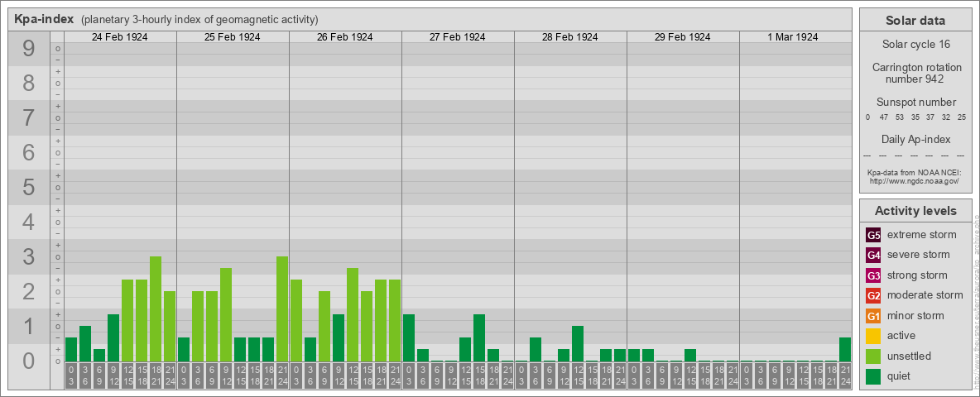Click the 0-3 bar on 25 Feb 1924
The image size is (980, 397).
(184, 350)
